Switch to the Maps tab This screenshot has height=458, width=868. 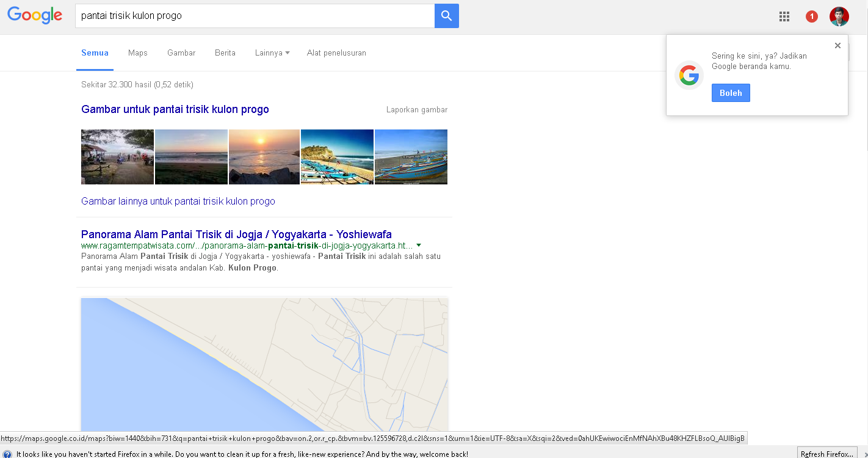click(137, 53)
